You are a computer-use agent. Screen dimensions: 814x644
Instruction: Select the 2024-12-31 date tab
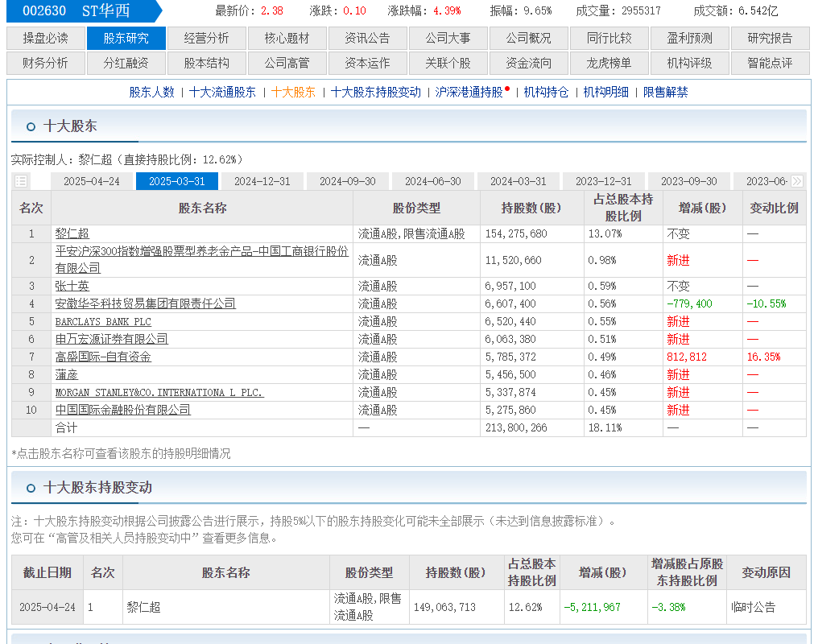[x=262, y=181]
